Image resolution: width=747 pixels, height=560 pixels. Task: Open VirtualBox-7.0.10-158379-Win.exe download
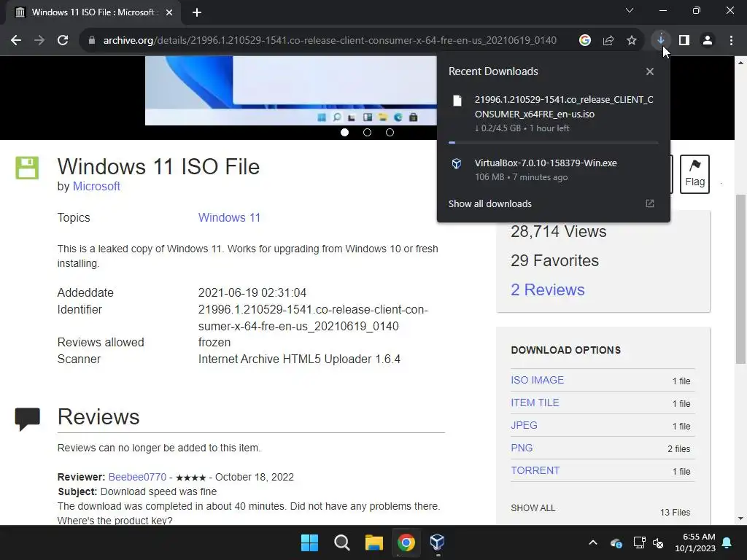click(x=554, y=170)
